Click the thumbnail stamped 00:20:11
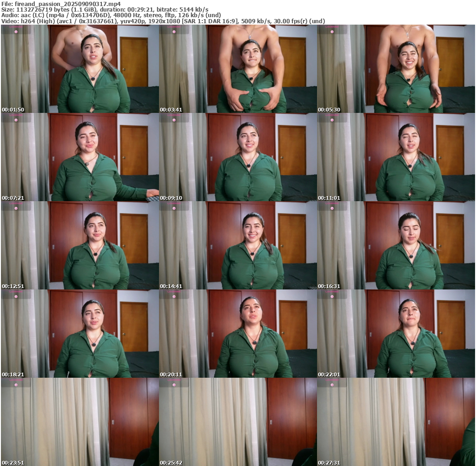The width and height of the screenshot is (476, 466). (238, 334)
